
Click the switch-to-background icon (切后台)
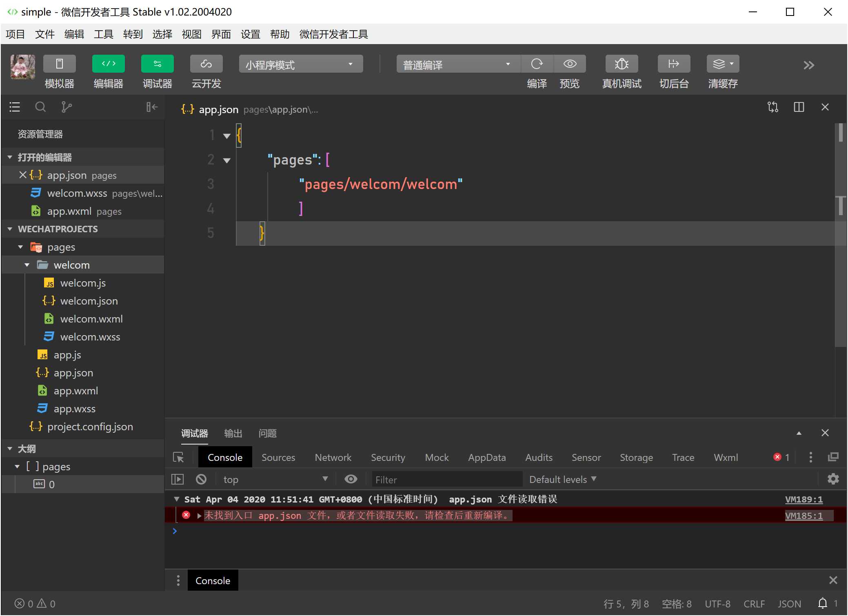pos(674,64)
